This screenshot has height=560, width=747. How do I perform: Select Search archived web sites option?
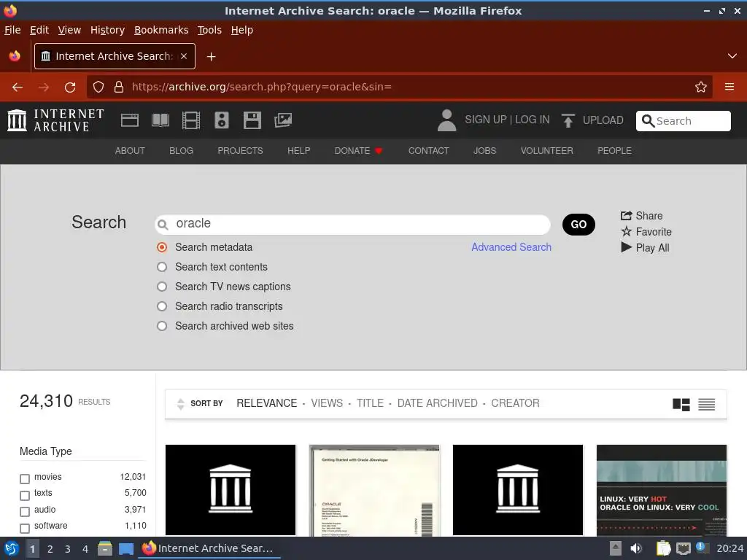[x=162, y=326]
